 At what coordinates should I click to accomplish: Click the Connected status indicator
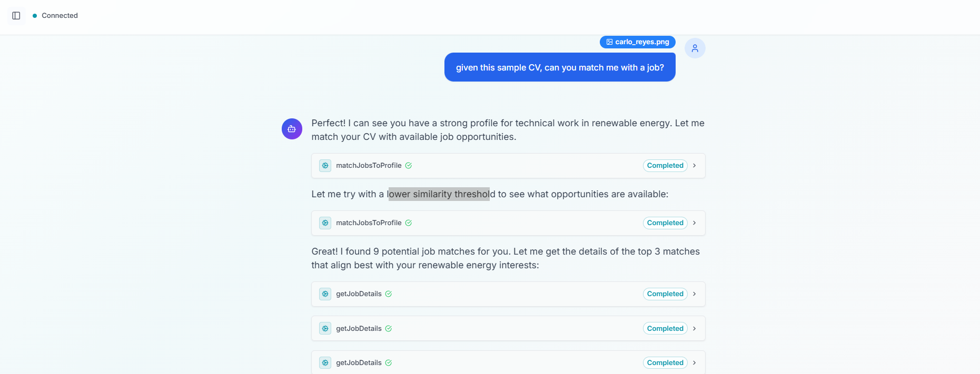click(55, 16)
